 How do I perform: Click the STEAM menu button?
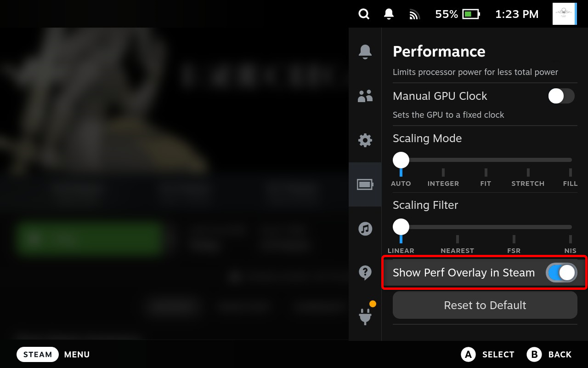coord(38,354)
